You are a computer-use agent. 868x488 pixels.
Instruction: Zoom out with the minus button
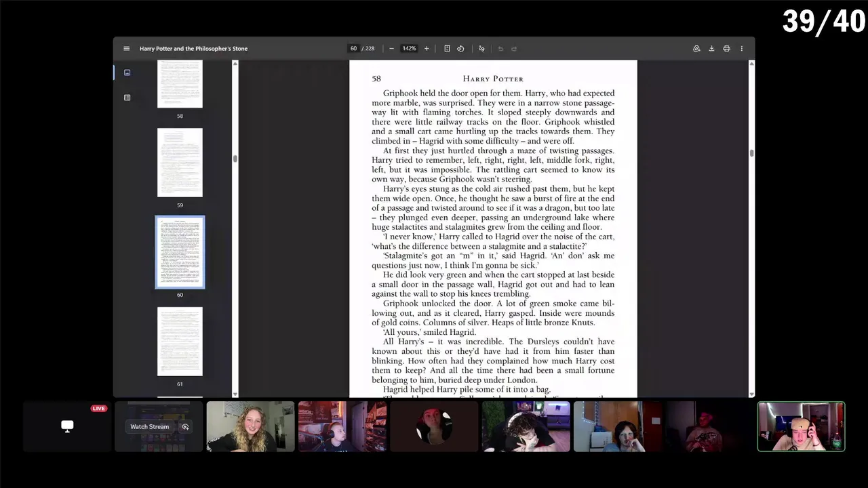[x=391, y=49]
